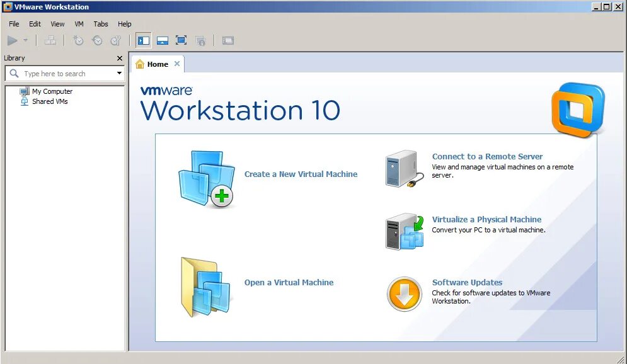Toggle the Show Library sidebar icon
This screenshot has width=627, height=364.
pos(144,40)
